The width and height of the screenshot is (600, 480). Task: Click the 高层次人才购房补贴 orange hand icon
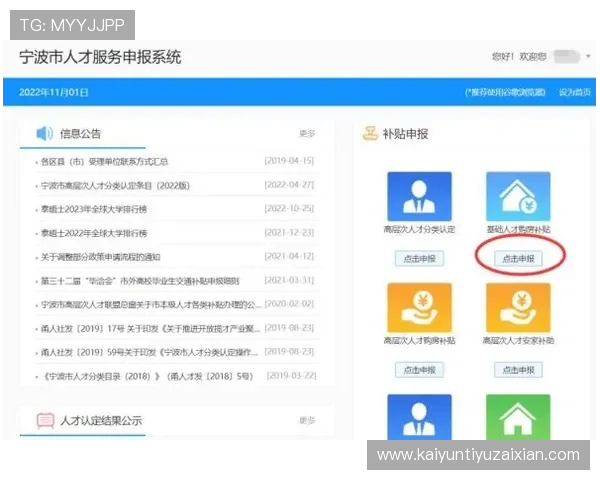(419, 307)
